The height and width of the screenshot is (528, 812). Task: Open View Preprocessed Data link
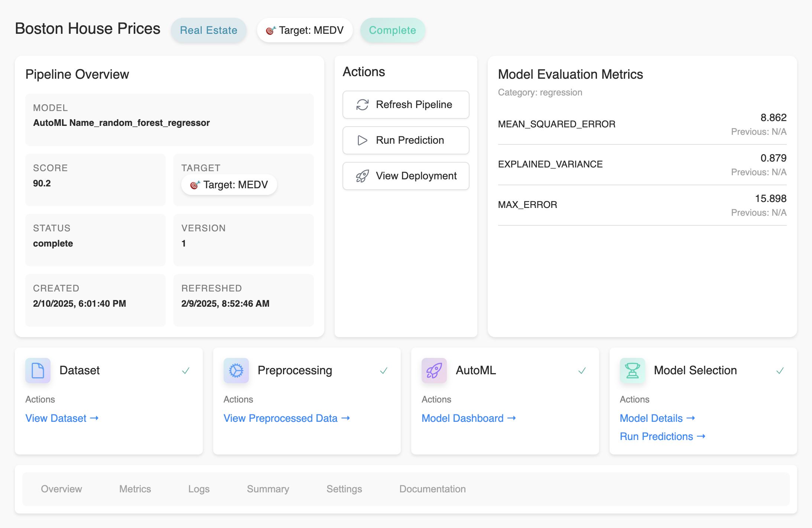pyautogui.click(x=287, y=418)
